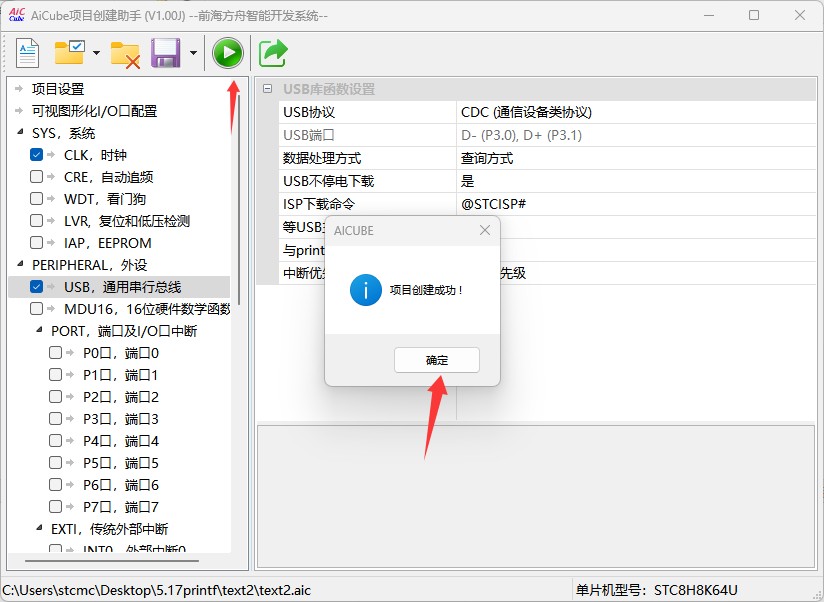
Task: Click the tree panel horizontal scrollbar
Action: click(112, 561)
